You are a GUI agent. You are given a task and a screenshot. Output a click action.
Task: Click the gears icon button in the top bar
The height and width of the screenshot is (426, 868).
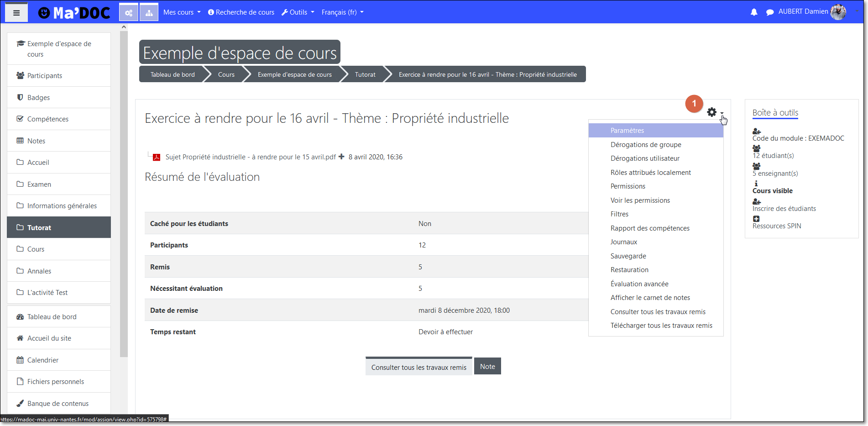[129, 13]
